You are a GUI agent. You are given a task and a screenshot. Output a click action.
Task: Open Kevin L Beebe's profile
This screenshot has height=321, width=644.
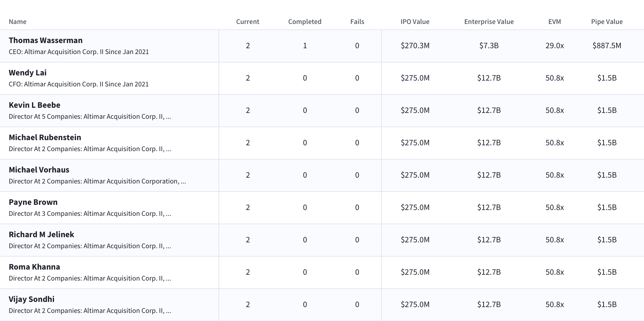point(35,105)
